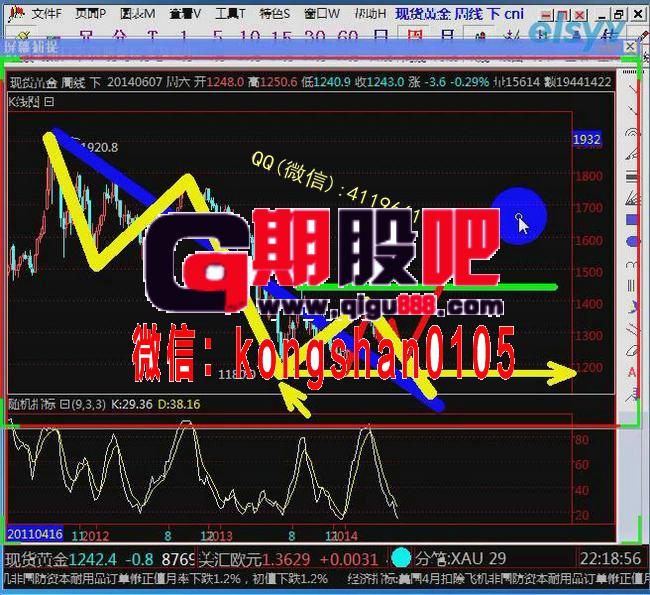Switch to the 日 daily period
Screen dimensions: 650x595
click(381, 35)
